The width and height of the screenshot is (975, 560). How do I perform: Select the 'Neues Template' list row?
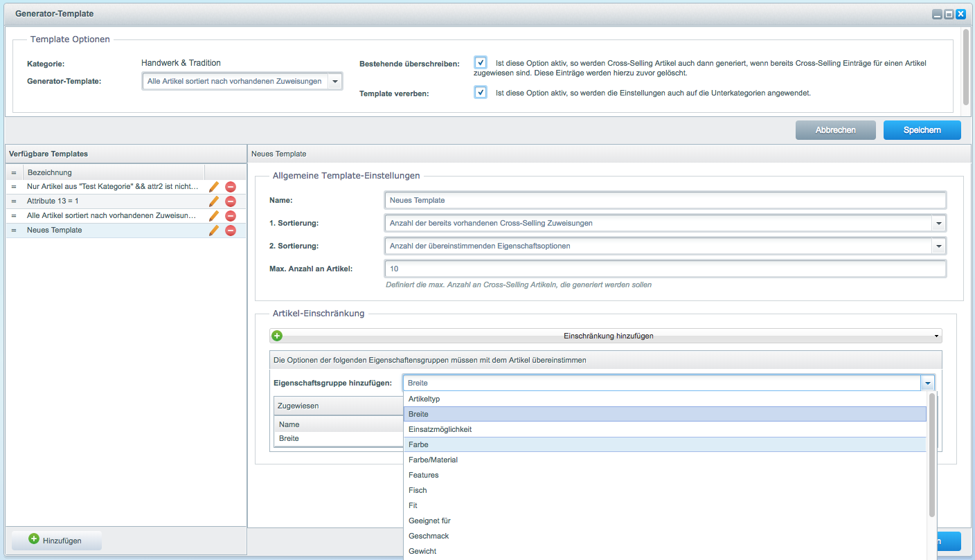click(126, 230)
